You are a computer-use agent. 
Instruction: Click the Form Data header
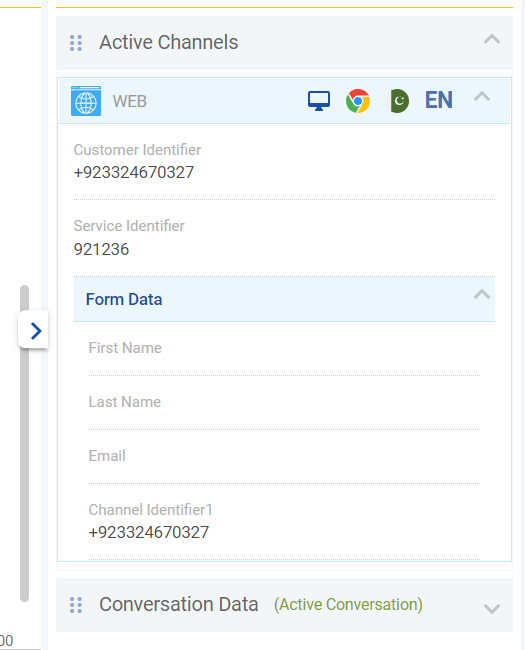(x=284, y=299)
